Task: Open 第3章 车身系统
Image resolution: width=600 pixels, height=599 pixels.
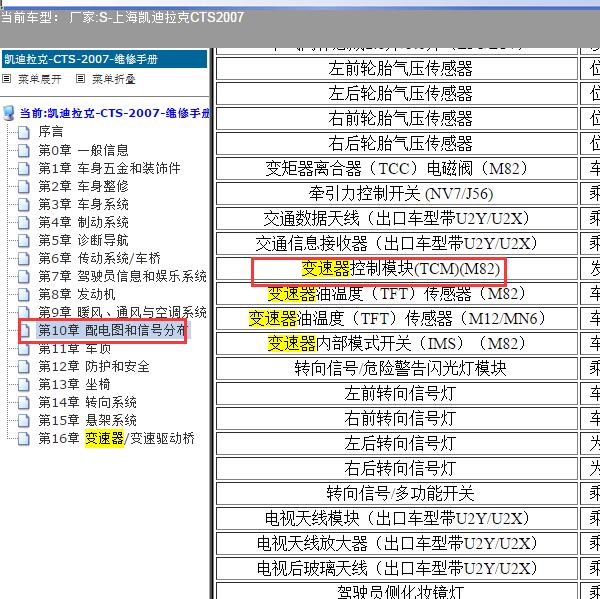Action: click(83, 204)
